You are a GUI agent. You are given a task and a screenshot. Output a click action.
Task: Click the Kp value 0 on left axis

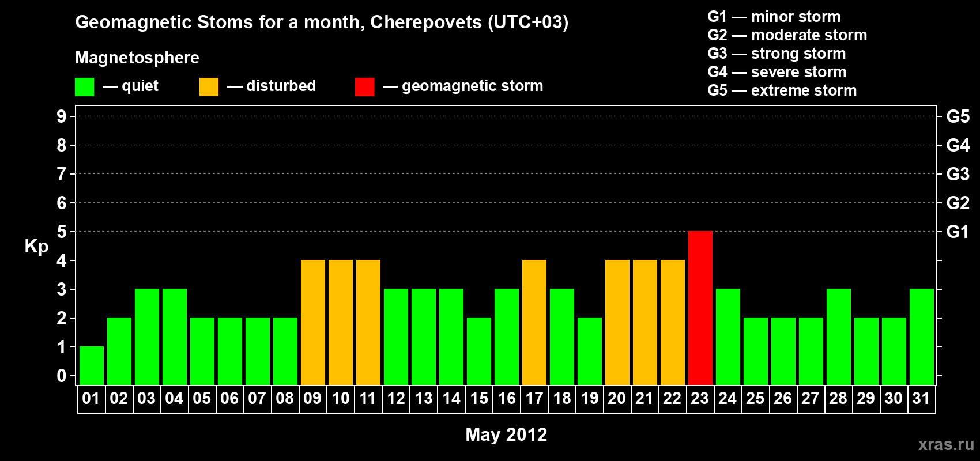[x=62, y=376]
